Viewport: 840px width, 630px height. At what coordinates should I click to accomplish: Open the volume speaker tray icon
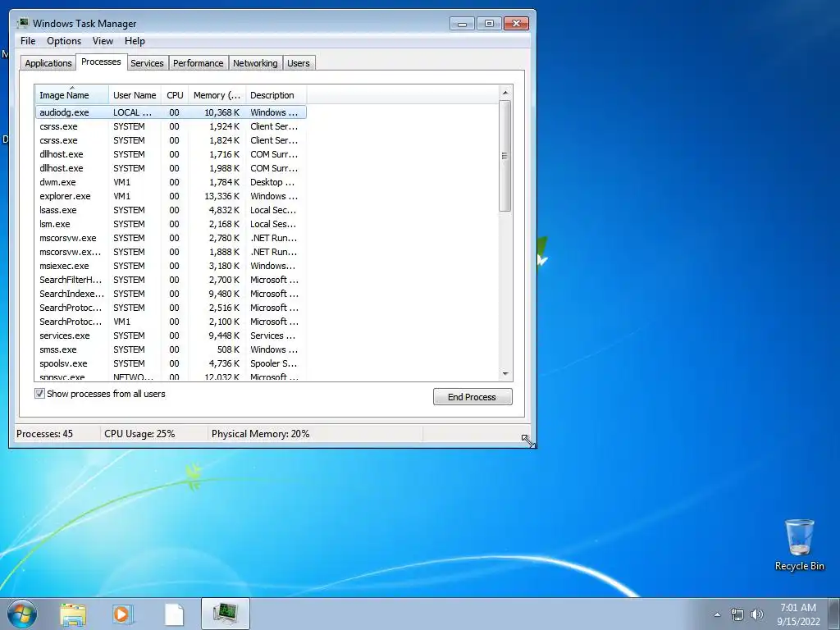coord(757,614)
